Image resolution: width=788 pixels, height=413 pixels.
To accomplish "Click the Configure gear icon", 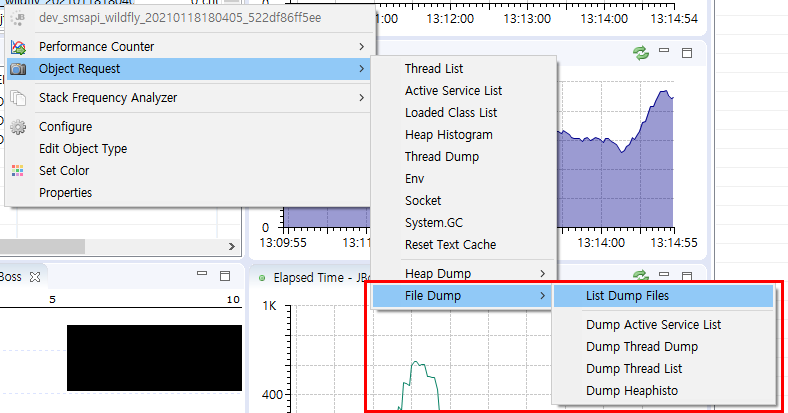I will (18, 127).
